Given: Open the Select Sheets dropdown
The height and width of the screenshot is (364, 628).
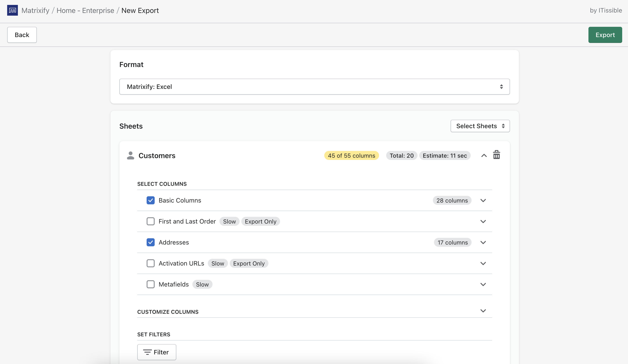Looking at the screenshot, I should [x=480, y=126].
